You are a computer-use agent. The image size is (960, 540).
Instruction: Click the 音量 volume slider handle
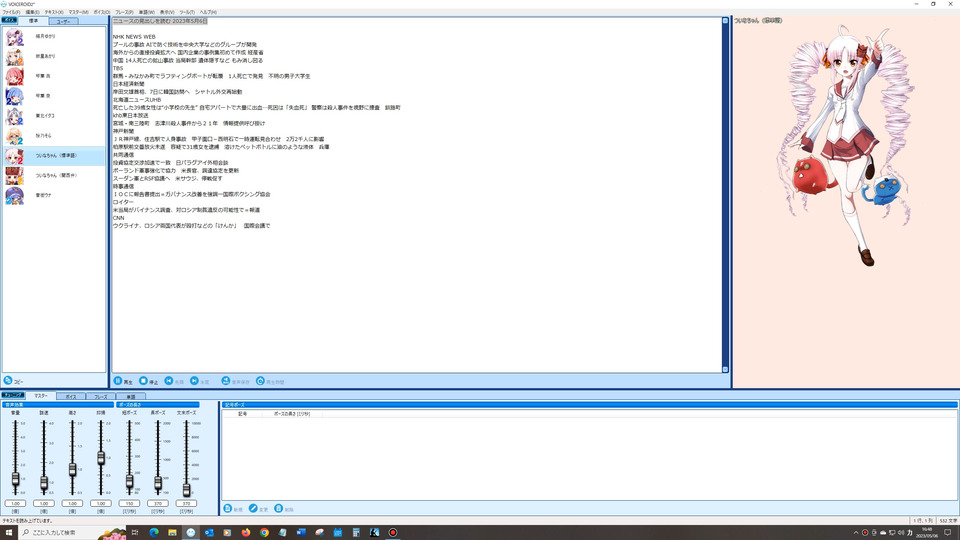click(15, 479)
